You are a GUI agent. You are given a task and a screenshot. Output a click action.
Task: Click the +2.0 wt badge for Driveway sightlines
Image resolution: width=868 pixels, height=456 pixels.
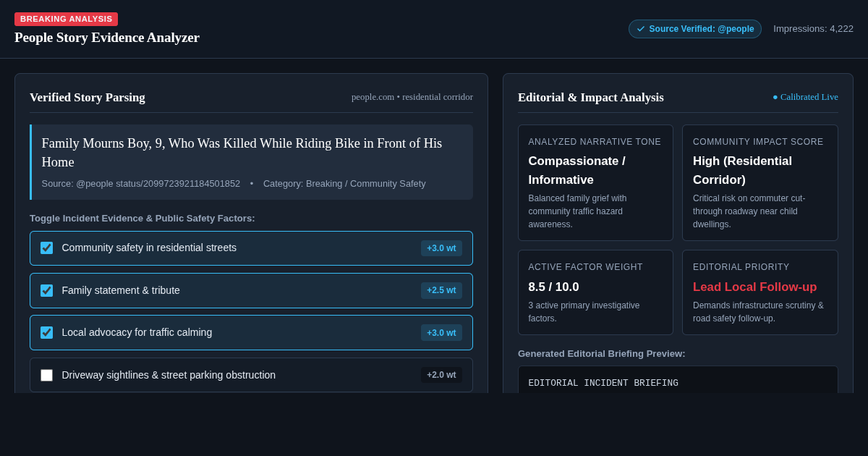441,375
